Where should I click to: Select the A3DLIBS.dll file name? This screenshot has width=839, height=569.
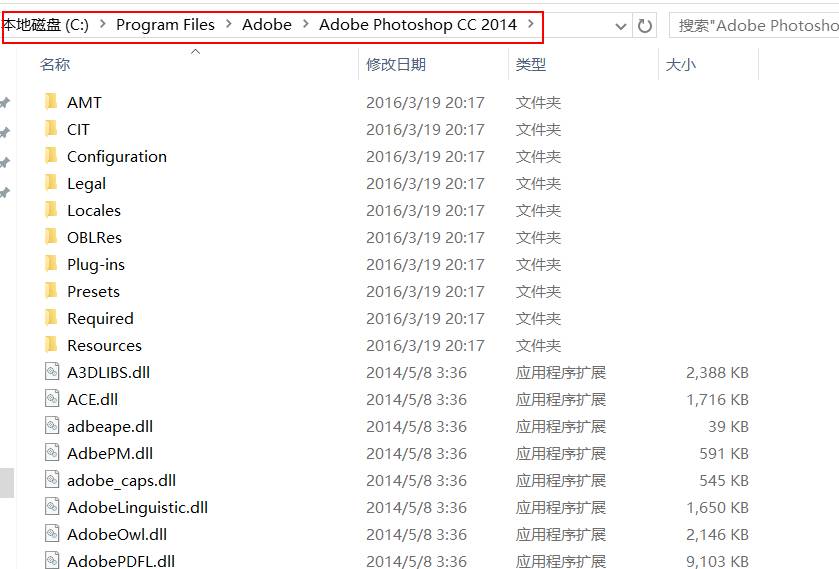coord(109,373)
